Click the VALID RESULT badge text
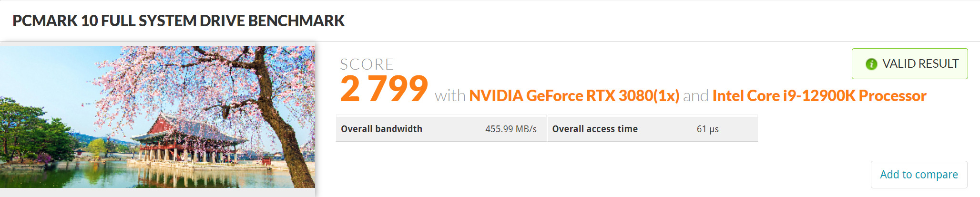This screenshot has width=980, height=197. point(920,64)
